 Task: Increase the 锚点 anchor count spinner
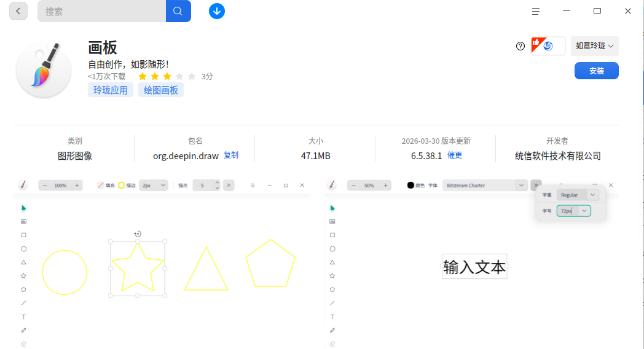click(218, 183)
